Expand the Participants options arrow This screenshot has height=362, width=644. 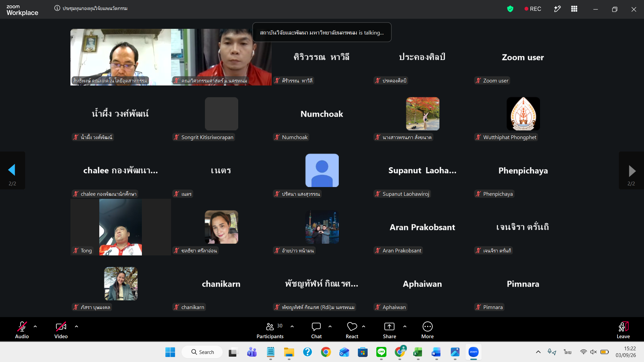292,326
